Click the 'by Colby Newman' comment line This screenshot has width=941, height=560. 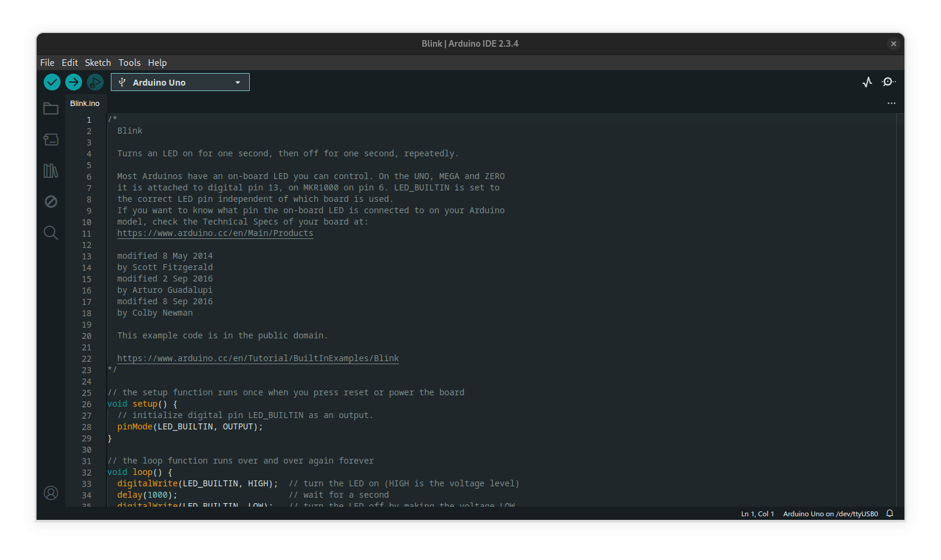click(x=155, y=313)
